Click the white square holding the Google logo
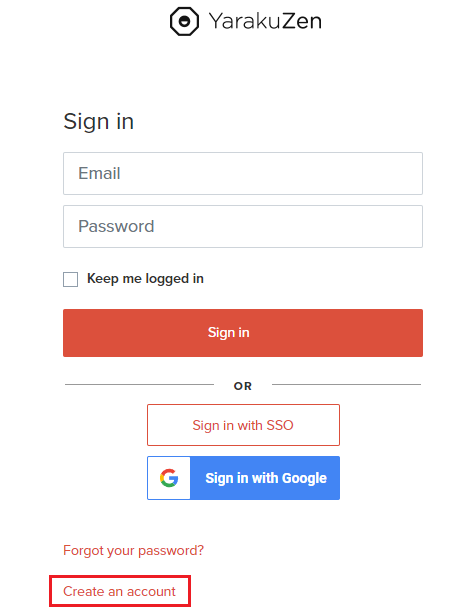452x615 pixels. point(169,478)
